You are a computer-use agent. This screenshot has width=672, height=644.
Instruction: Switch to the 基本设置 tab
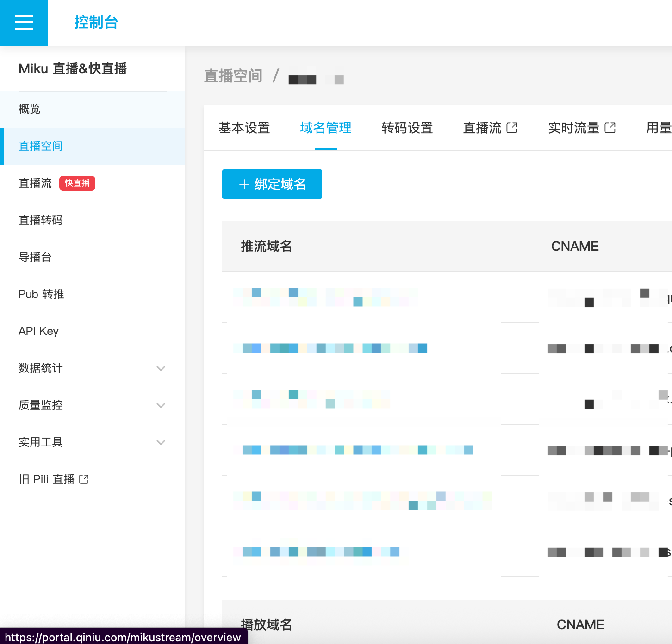point(244,128)
